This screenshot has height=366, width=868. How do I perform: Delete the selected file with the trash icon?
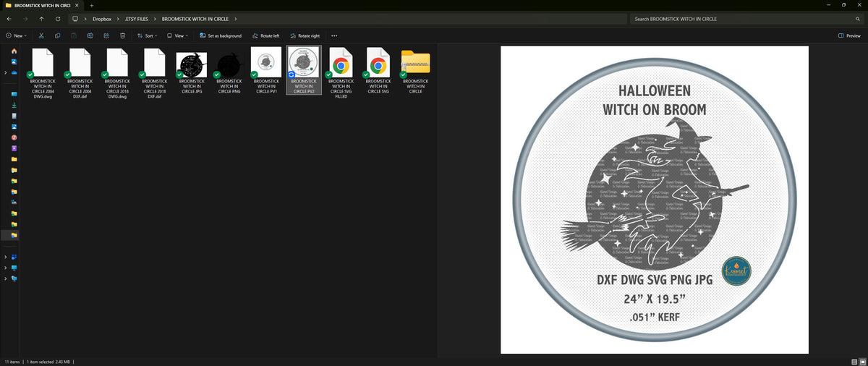123,35
